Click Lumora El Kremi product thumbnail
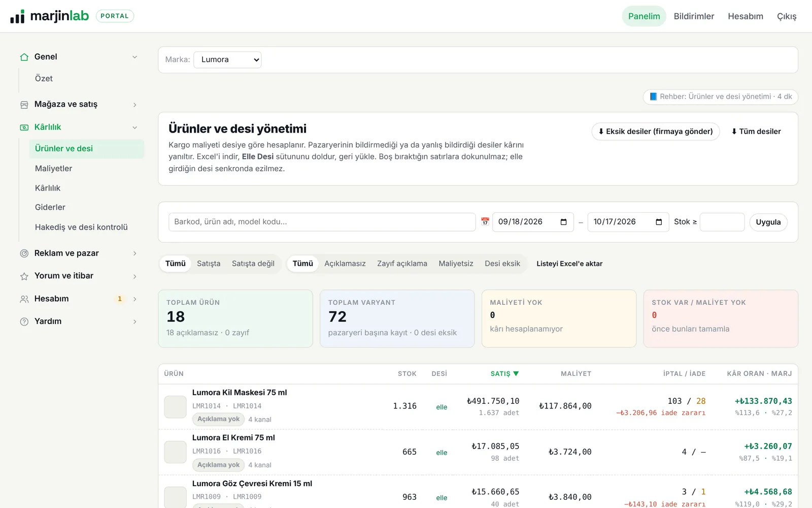This screenshot has height=508, width=812. (175, 452)
